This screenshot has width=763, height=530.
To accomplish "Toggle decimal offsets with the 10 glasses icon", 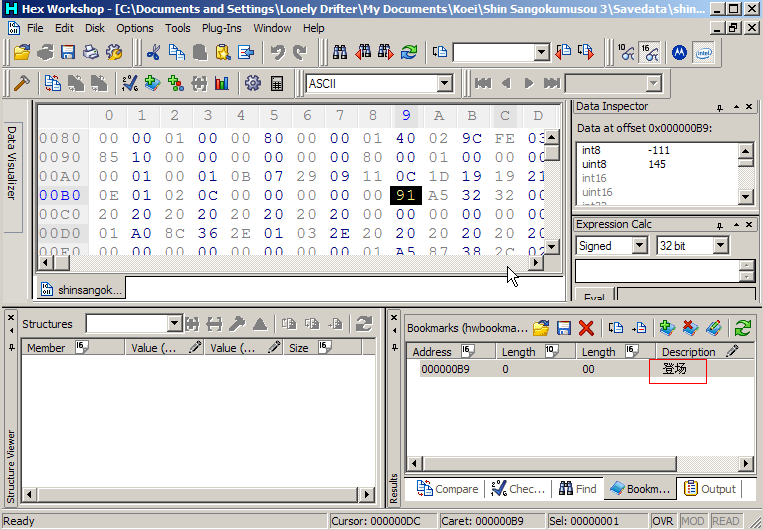I will tap(626, 52).
